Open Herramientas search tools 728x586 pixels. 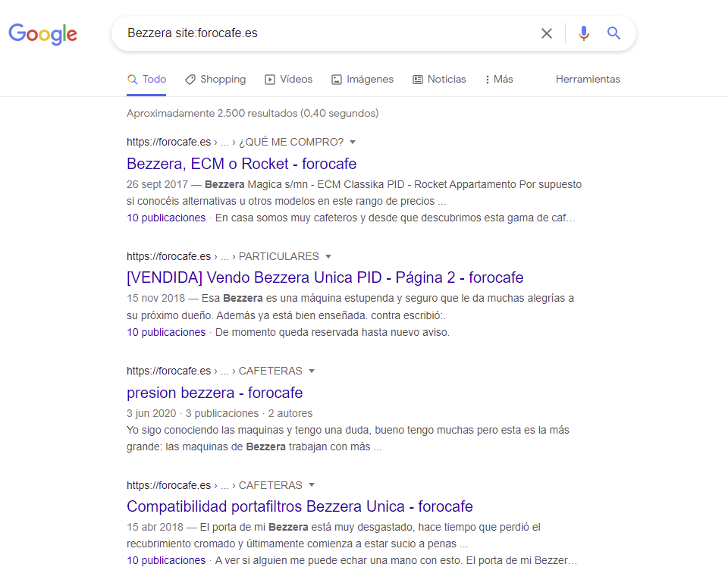[x=588, y=80]
